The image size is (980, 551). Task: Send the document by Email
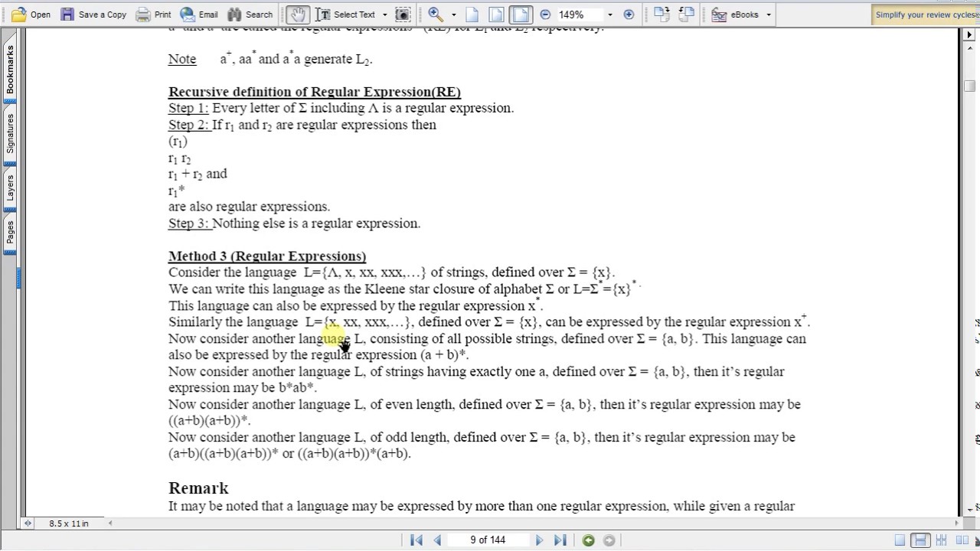[199, 15]
